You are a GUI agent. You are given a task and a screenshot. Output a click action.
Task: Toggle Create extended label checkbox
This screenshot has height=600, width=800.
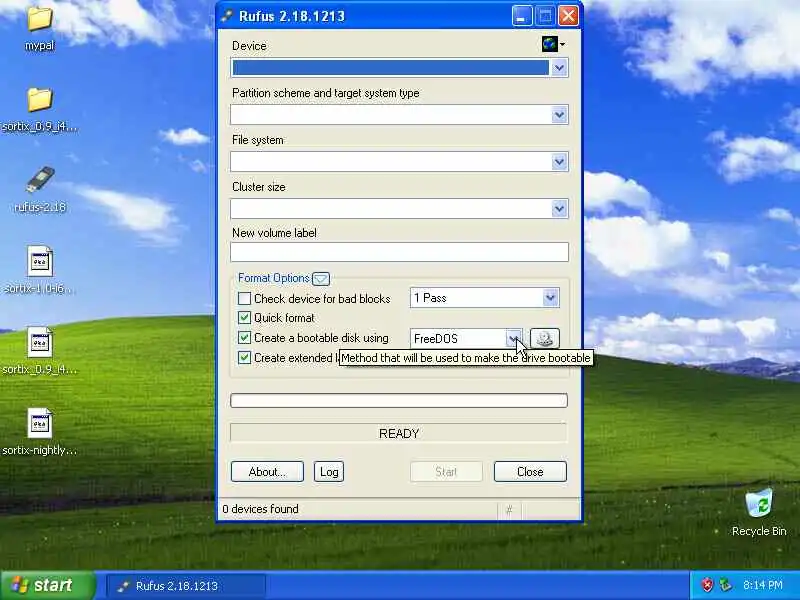coord(244,358)
